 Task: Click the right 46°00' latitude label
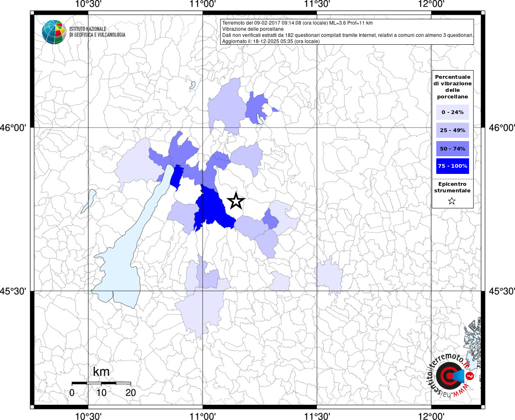tap(502, 128)
